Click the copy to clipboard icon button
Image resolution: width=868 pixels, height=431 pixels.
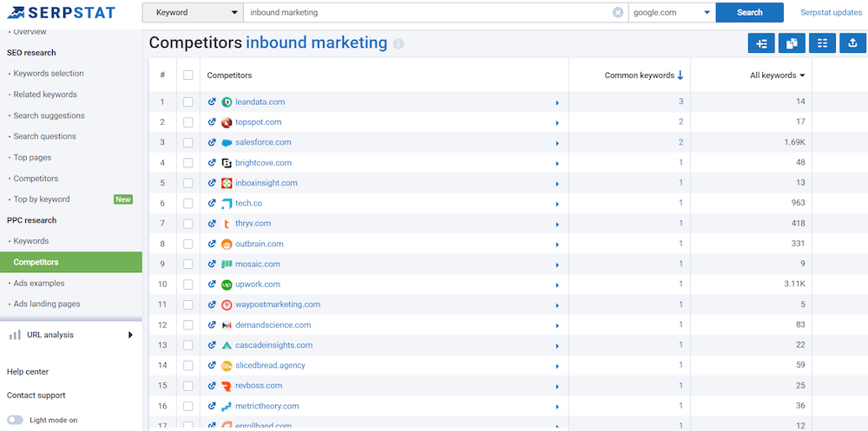point(792,44)
